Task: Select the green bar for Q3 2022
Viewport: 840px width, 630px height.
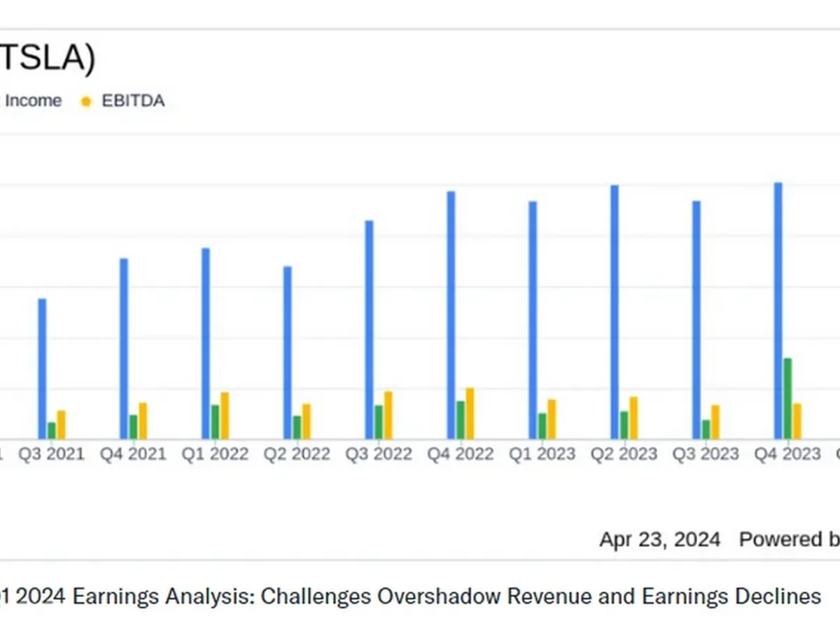Action: coord(379,421)
